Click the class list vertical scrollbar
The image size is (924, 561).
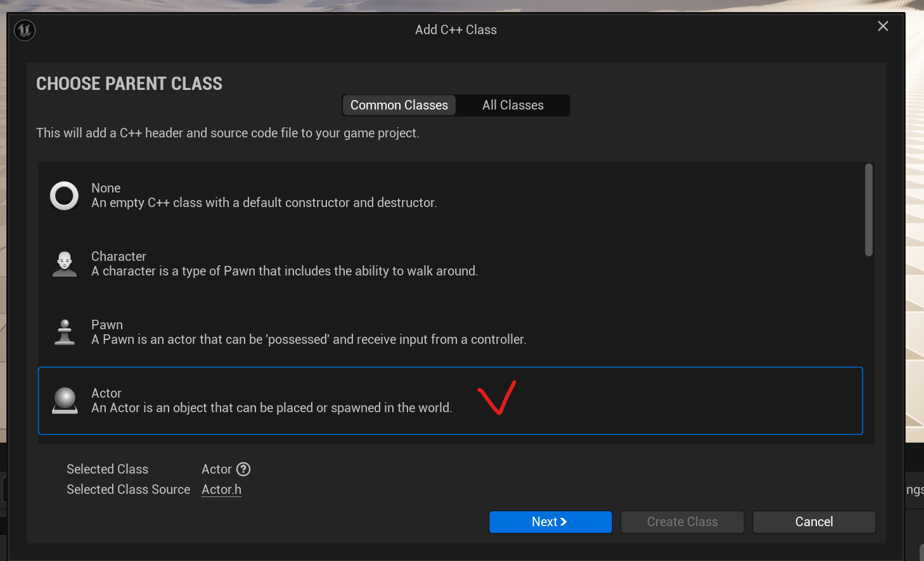tap(869, 210)
